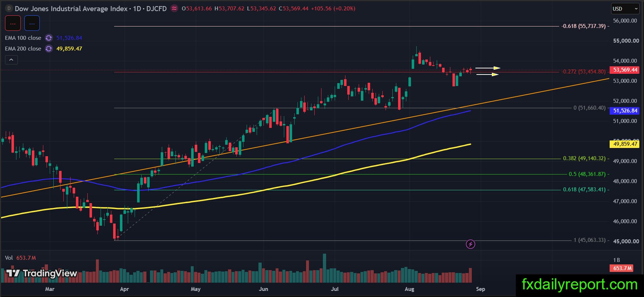Screen dimensions: 644x297
Task: Click the yellow EMA 200 price tag on axis
Action: pyautogui.click(x=625, y=144)
